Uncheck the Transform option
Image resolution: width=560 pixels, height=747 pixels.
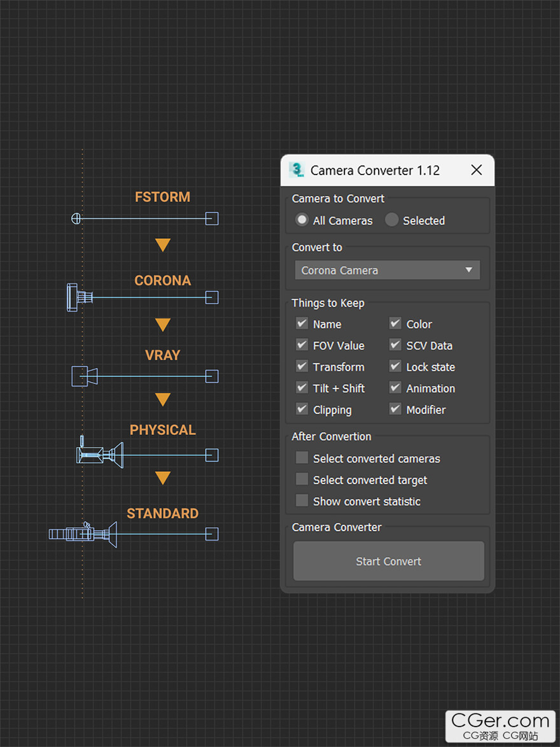[302, 366]
